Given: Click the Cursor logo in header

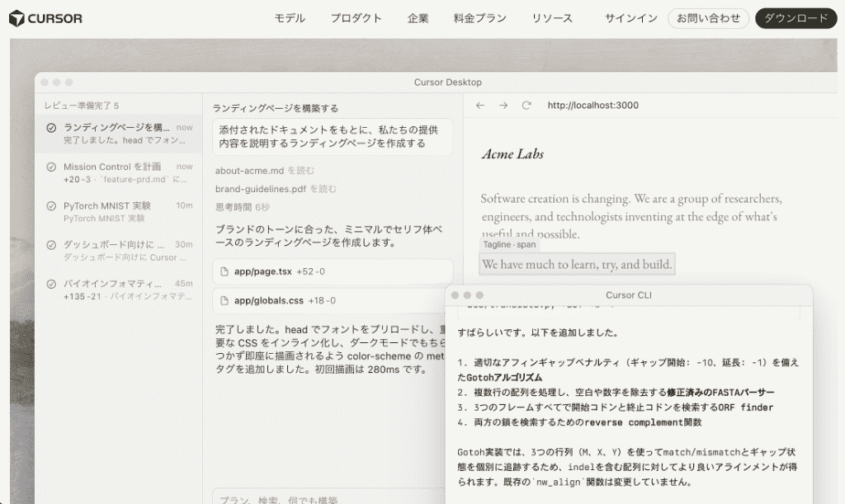Looking at the screenshot, I should [46, 18].
